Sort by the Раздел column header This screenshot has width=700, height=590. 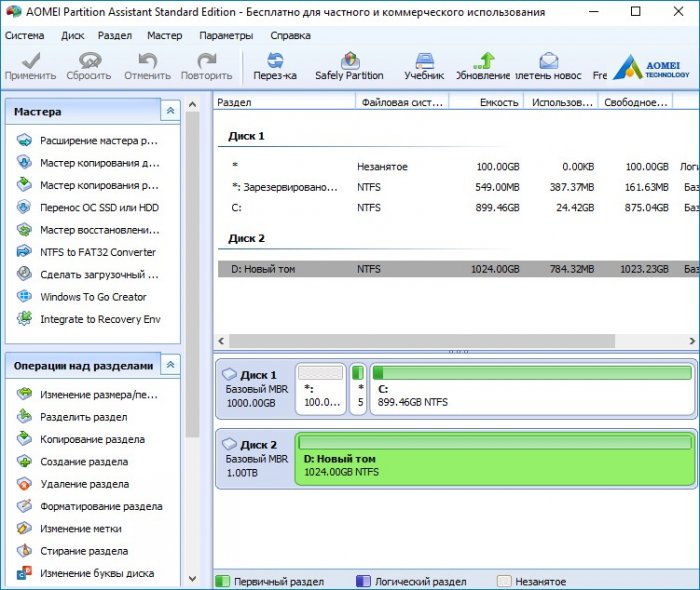284,102
